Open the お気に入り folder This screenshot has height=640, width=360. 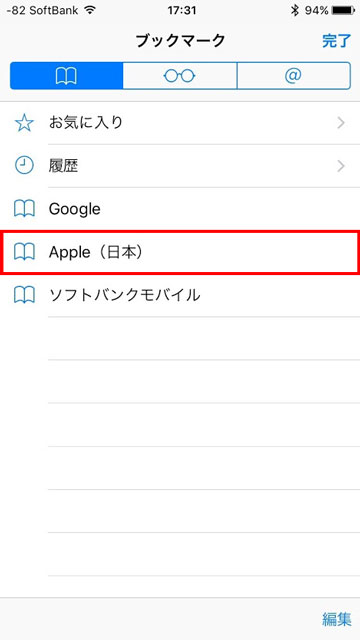point(180,123)
